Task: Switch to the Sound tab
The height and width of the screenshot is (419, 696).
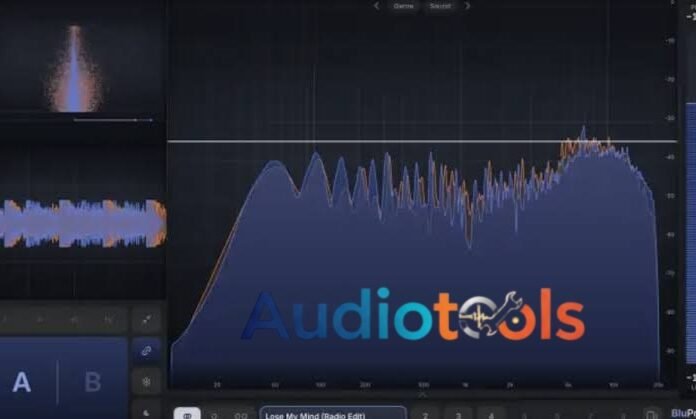Action: [440, 6]
